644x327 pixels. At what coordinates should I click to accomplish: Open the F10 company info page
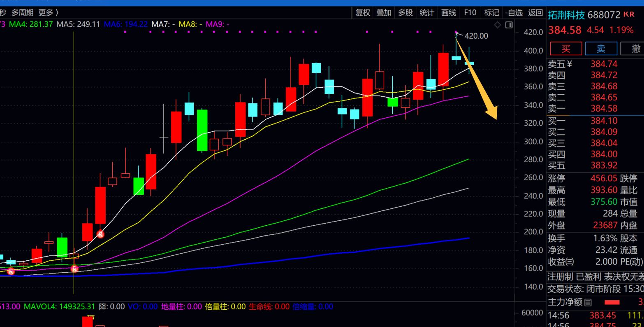[470, 13]
